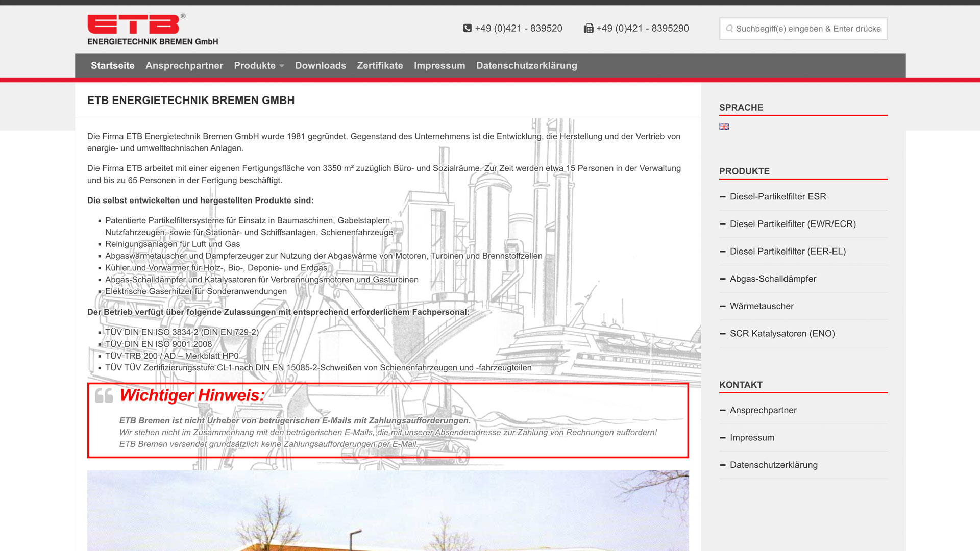Click the ETB ENERGIETECHNIK BREMEN GMBH page heading
This screenshot has height=551, width=980.
coord(191,101)
